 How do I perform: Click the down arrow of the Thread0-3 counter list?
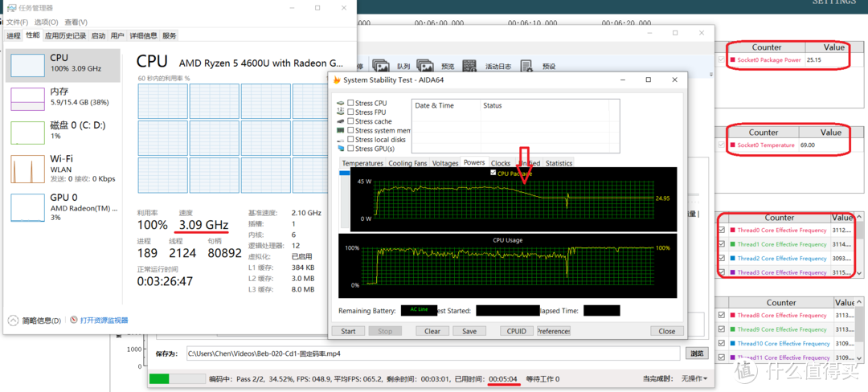(859, 273)
